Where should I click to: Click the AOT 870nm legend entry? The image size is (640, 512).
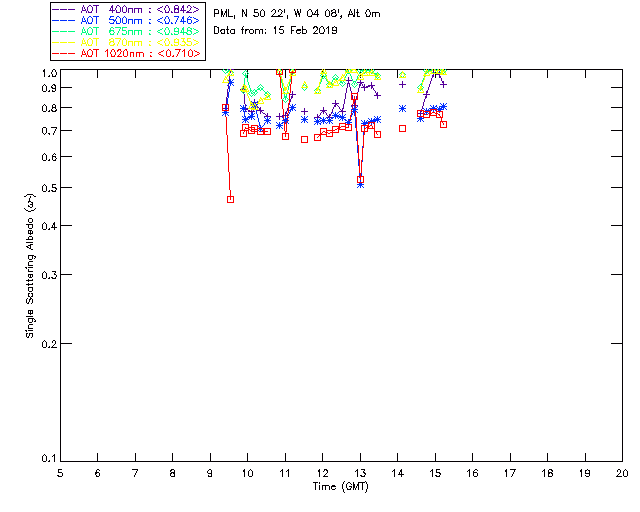pos(126,42)
